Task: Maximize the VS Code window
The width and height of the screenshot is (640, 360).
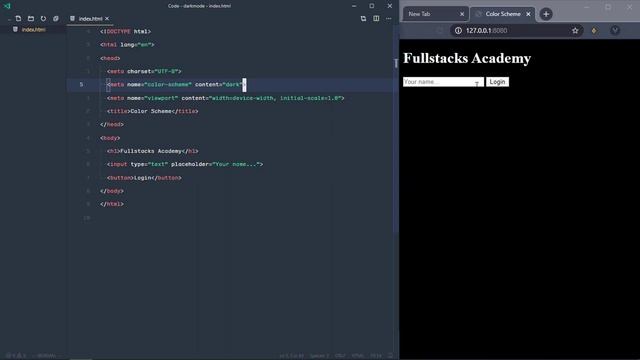Action: (x=371, y=6)
